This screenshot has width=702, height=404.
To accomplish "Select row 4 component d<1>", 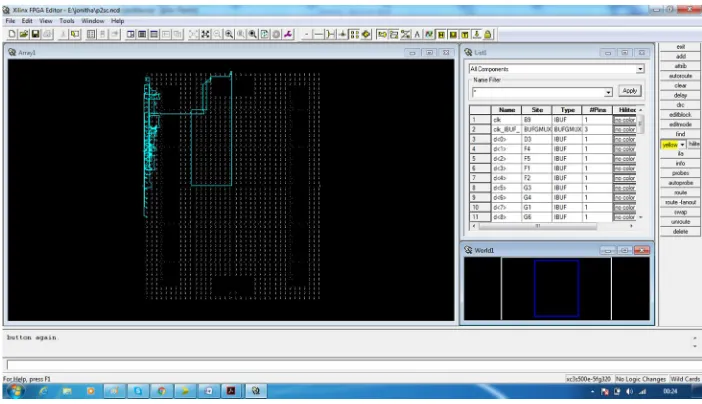I will 552,149.
